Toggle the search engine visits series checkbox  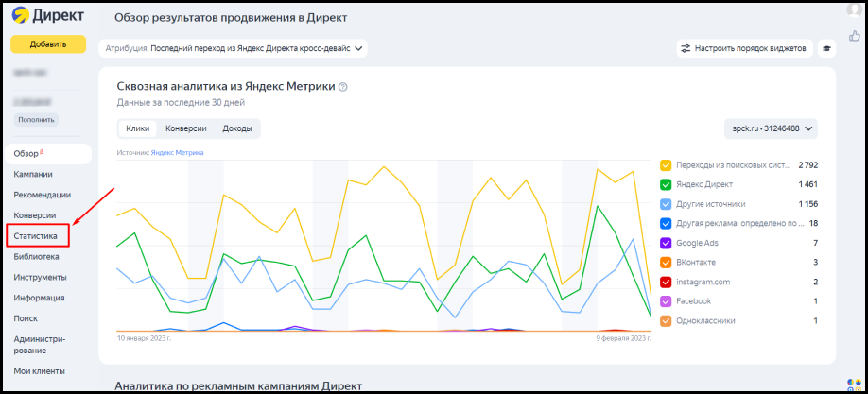(666, 165)
